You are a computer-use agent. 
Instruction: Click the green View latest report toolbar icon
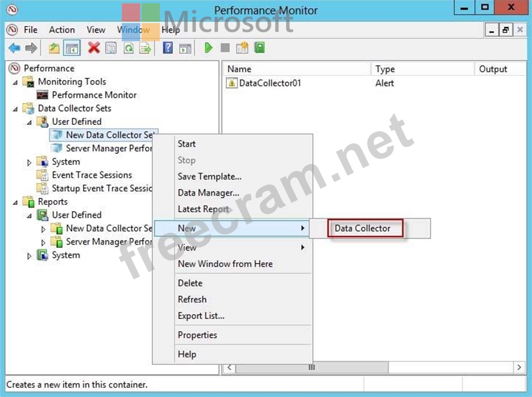pos(260,47)
